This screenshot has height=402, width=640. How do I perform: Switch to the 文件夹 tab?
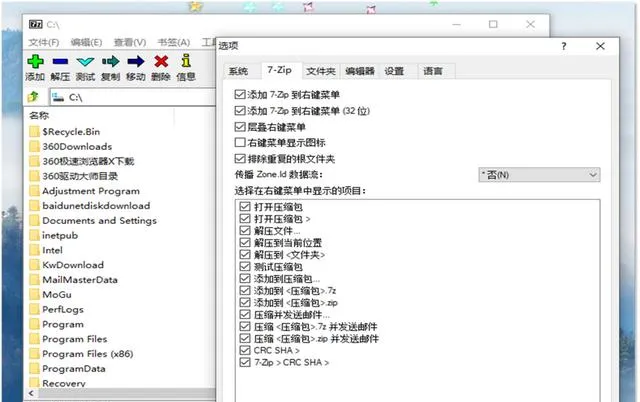[321, 71]
